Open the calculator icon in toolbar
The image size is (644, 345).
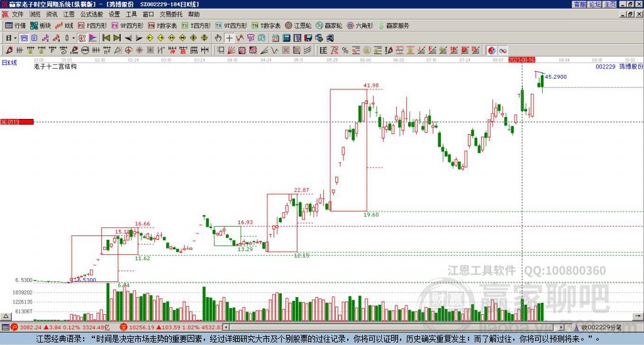coord(286,38)
